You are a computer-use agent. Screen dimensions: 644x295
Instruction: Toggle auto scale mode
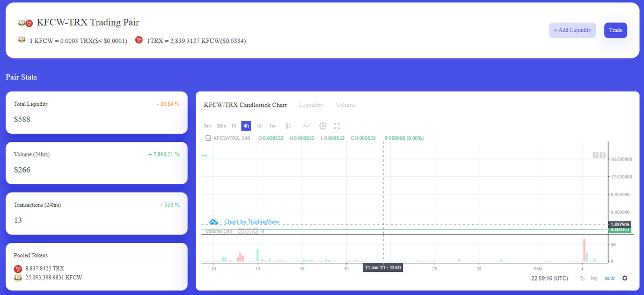(x=610, y=278)
